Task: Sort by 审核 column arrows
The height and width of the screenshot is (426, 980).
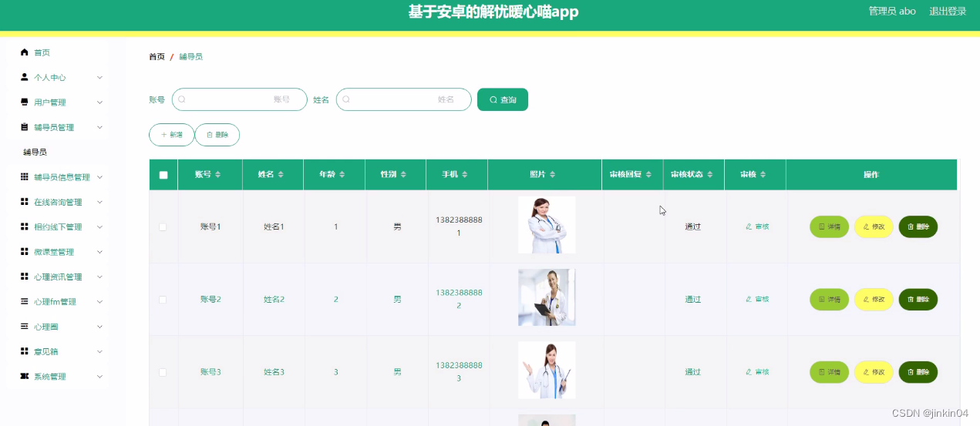Action: pos(763,175)
